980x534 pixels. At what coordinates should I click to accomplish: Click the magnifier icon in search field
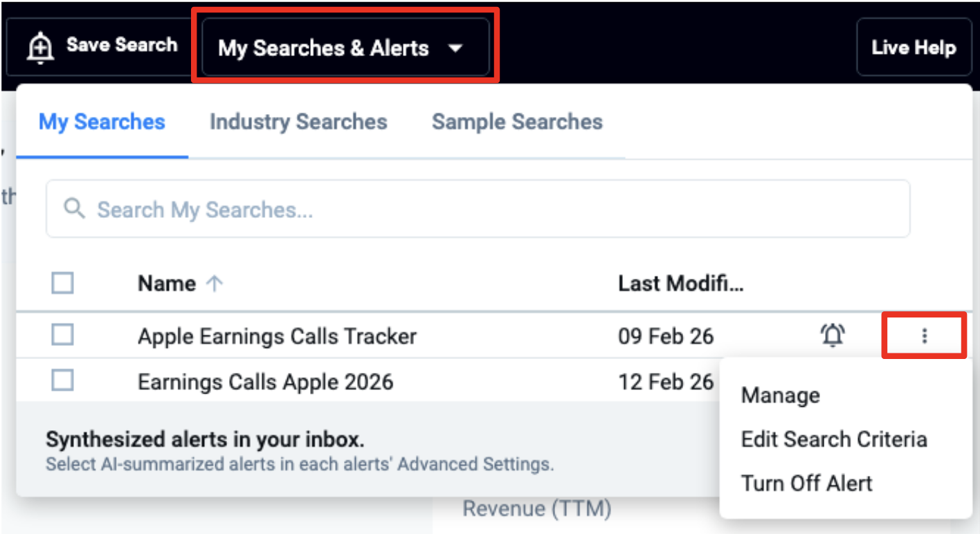[74, 209]
